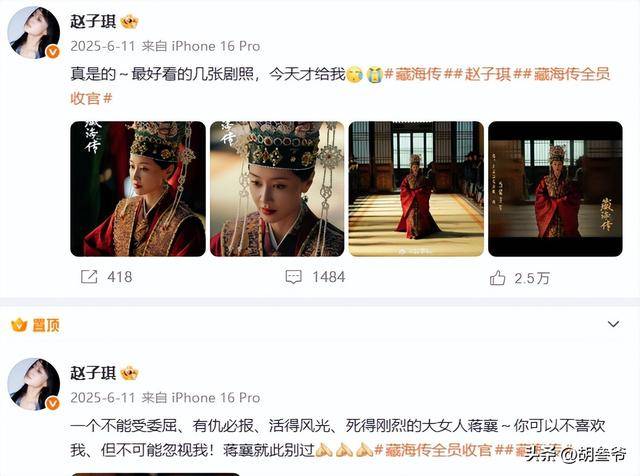Image resolution: width=640 pixels, height=476 pixels.
Task: Click the 赵子琪 username on the pinned post
Action: [x=93, y=373]
